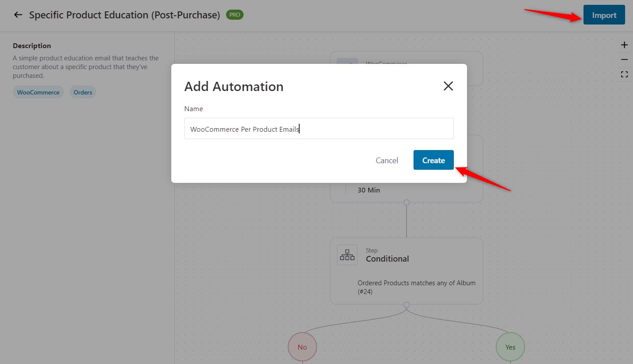
Task: Click the PRO badge beside the title
Action: [x=234, y=14]
